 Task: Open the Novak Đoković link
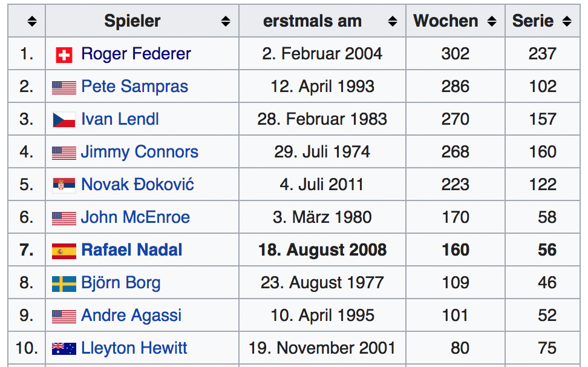pos(138,184)
